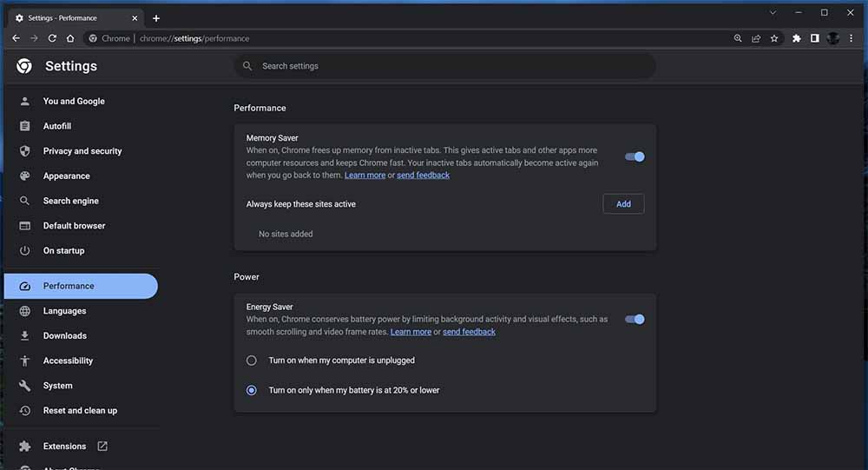Screen dimensions: 868x470
Task: Click the Reset and clean up history icon
Action: pos(25,411)
